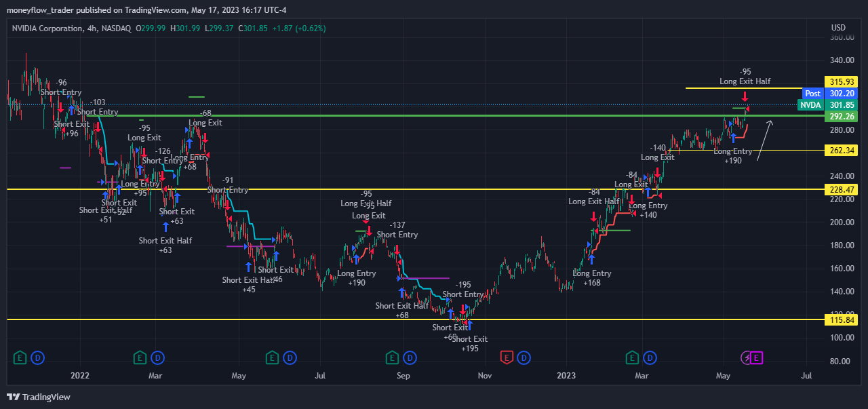
Task: Click Long Exit Half label above the 315.93 line
Action: [x=745, y=81]
